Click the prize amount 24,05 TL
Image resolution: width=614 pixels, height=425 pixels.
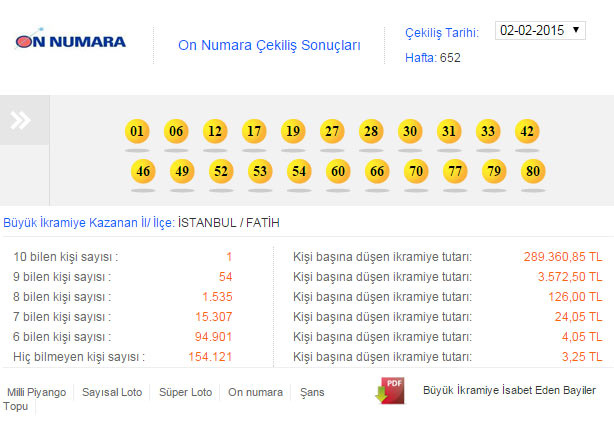coord(578,317)
